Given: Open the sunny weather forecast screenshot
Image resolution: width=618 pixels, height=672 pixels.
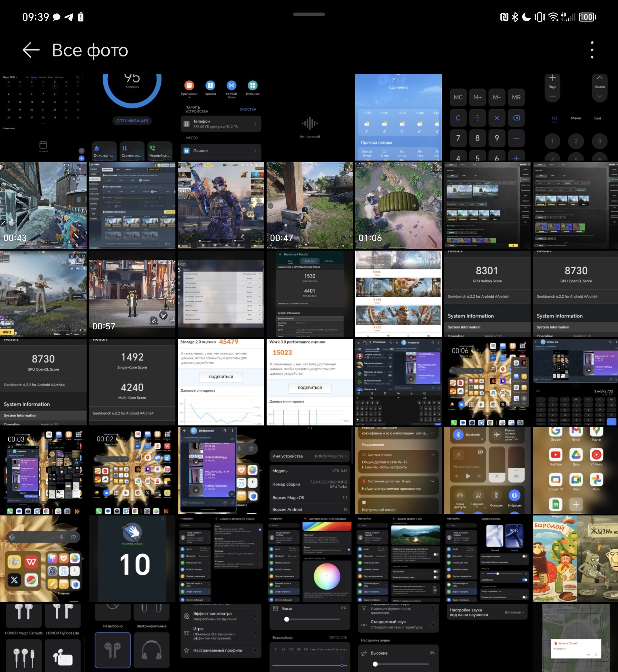Looking at the screenshot, I should point(398,117).
